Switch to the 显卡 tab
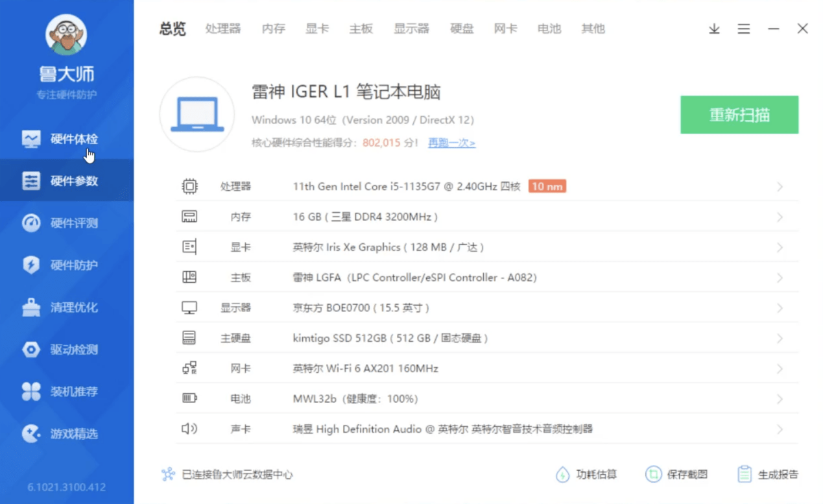The height and width of the screenshot is (504, 823). click(x=317, y=29)
